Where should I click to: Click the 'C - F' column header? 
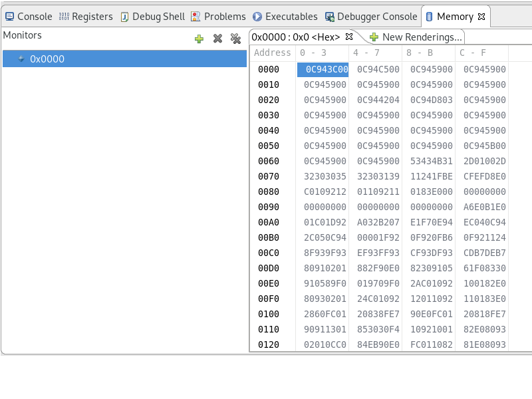(481, 53)
